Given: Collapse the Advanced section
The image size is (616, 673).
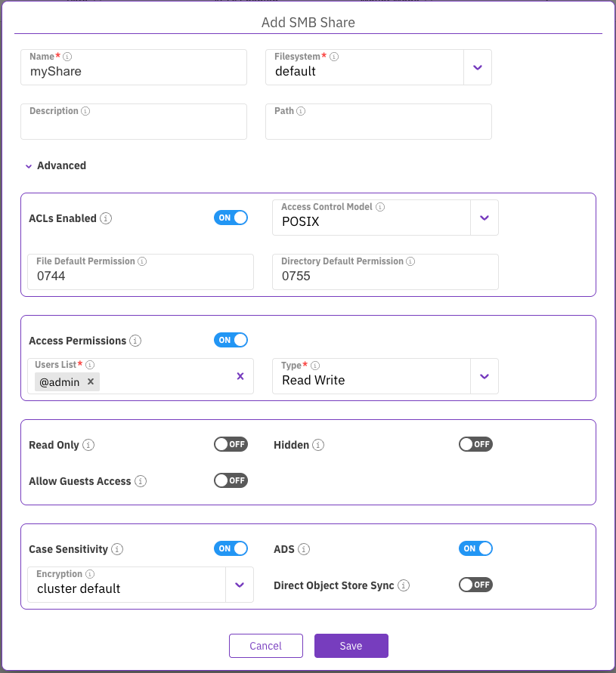Looking at the screenshot, I should click(55, 165).
